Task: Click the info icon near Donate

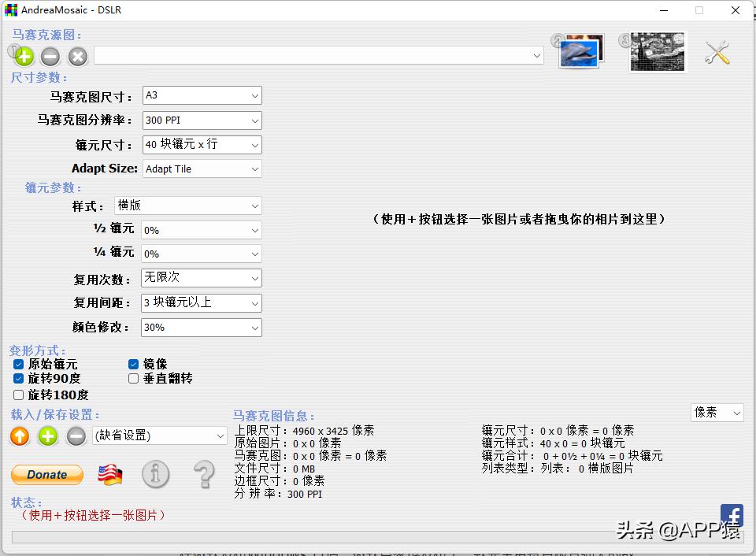Action: [155, 475]
